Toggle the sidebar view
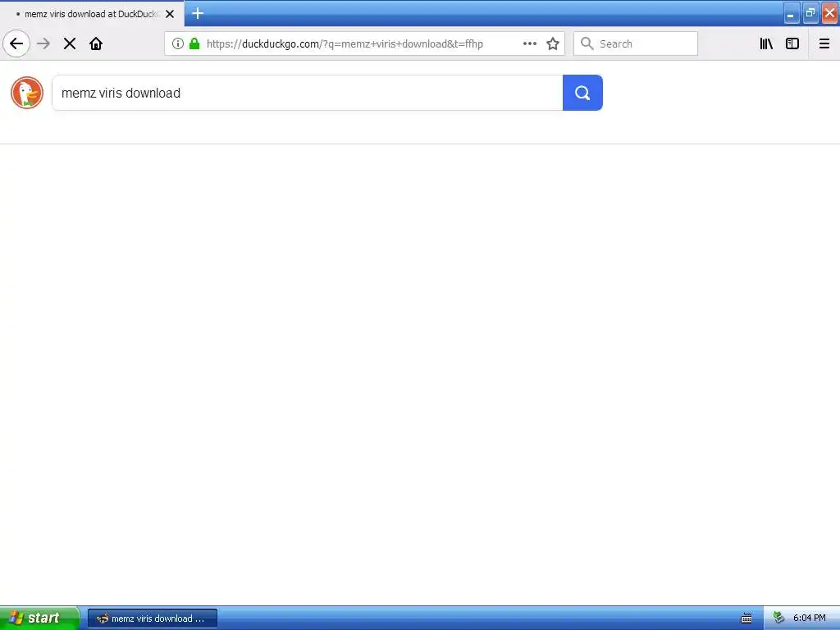 pos(792,44)
